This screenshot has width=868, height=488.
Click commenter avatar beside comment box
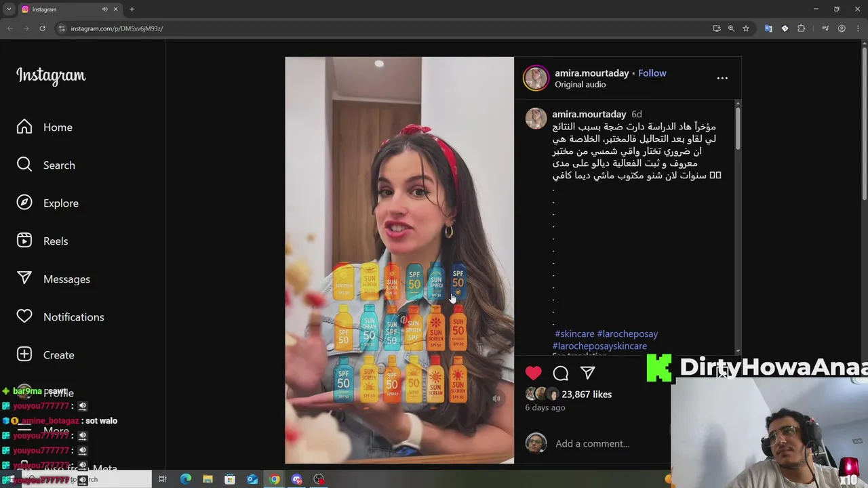536,443
